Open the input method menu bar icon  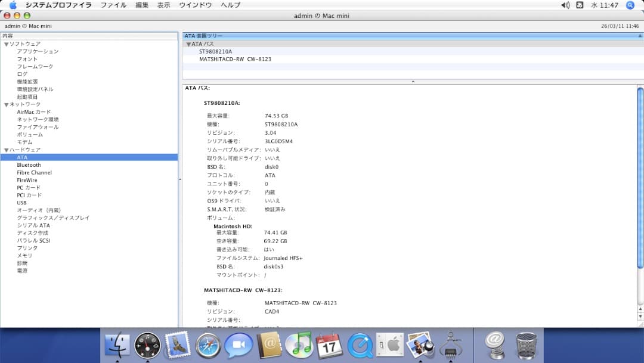[x=580, y=5]
